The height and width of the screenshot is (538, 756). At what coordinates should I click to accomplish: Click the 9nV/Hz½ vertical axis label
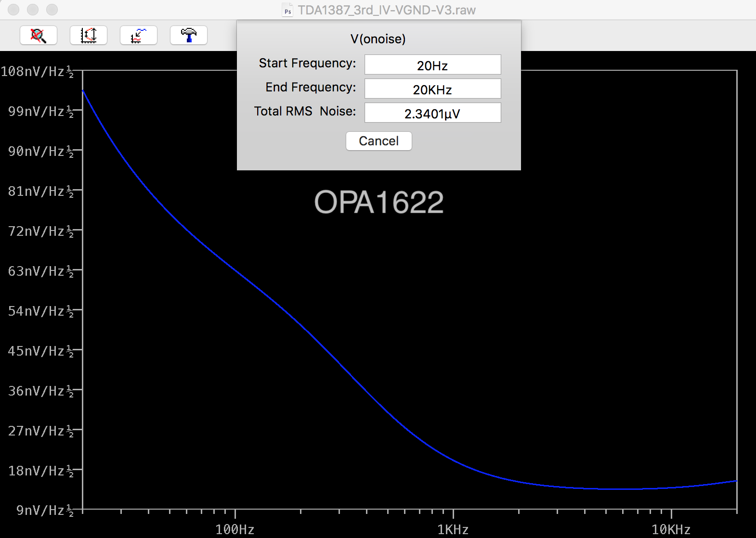(x=45, y=511)
